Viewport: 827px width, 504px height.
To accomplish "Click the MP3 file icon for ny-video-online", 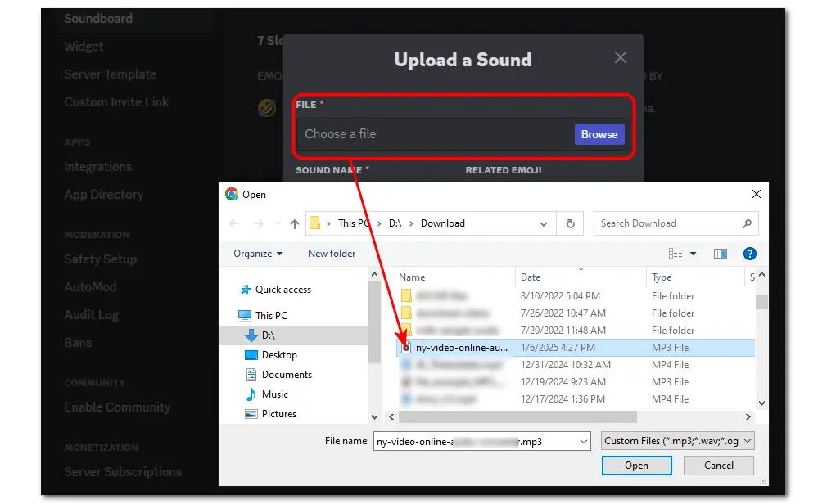I will [406, 348].
